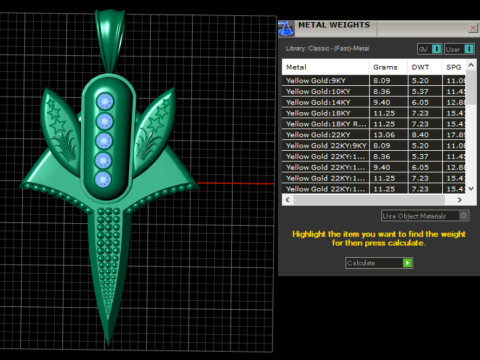Click the vertical scrollbar thumb
The width and height of the screenshot is (480, 360).
coord(471,87)
